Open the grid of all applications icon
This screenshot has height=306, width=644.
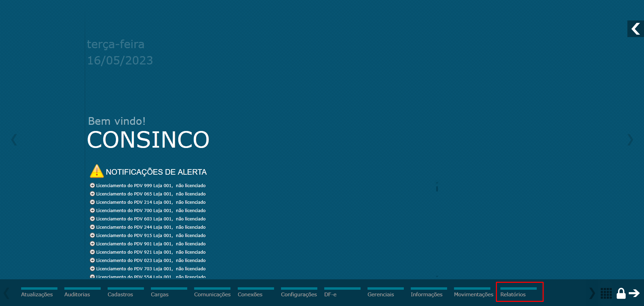[606, 293]
